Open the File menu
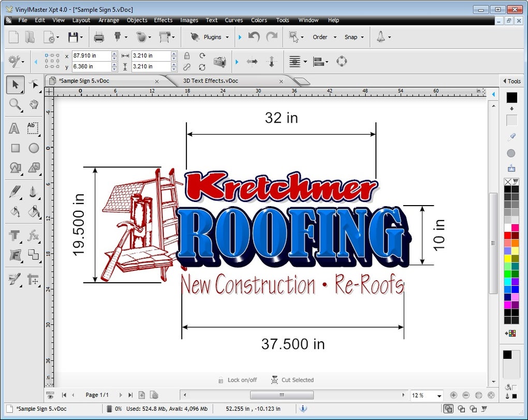Image resolution: width=528 pixels, height=420 pixels. click(23, 20)
